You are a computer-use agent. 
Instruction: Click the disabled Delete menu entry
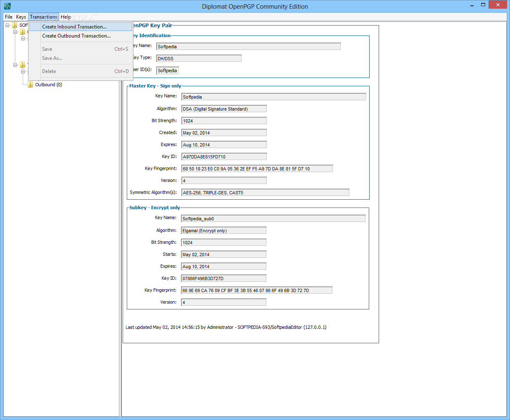point(81,71)
